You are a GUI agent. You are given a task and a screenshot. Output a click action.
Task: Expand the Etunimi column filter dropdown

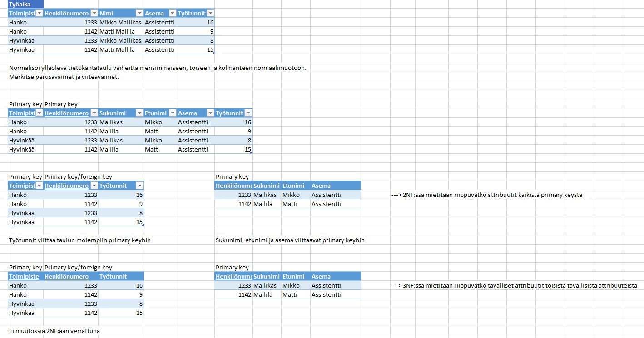[172, 113]
